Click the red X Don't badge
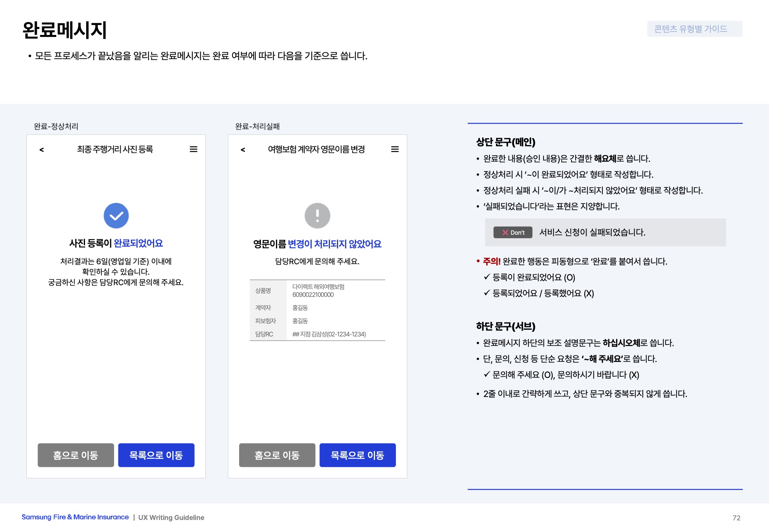The height and width of the screenshot is (532, 769). pyautogui.click(x=512, y=232)
